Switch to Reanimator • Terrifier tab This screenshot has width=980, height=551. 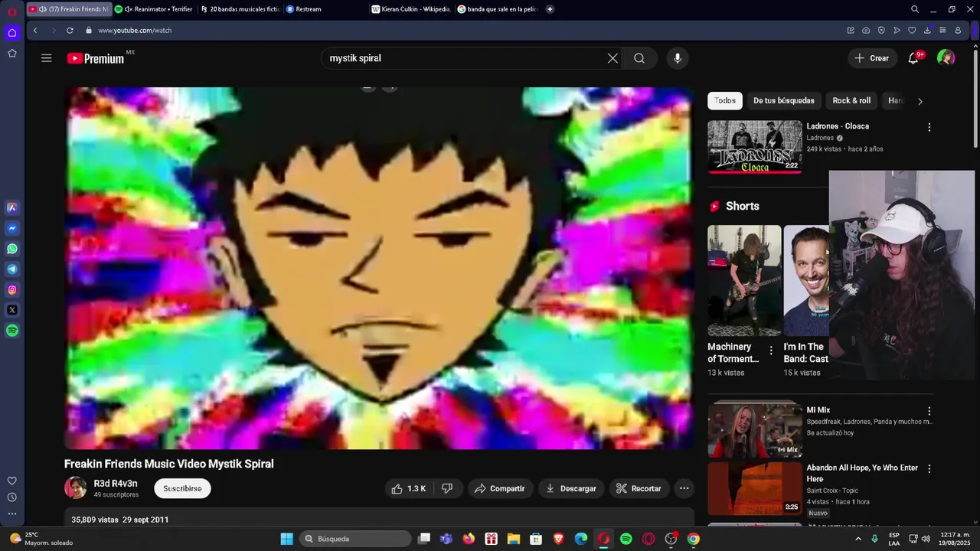point(154,9)
